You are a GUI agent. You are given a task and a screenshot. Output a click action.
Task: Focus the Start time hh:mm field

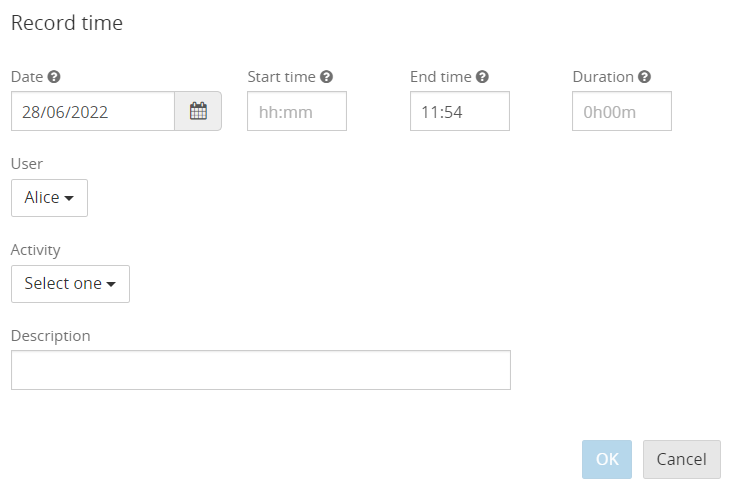[297, 111]
